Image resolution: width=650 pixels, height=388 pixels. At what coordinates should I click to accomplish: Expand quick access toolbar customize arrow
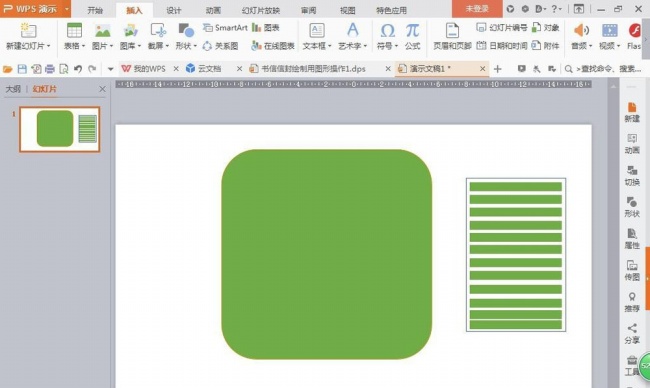point(110,69)
